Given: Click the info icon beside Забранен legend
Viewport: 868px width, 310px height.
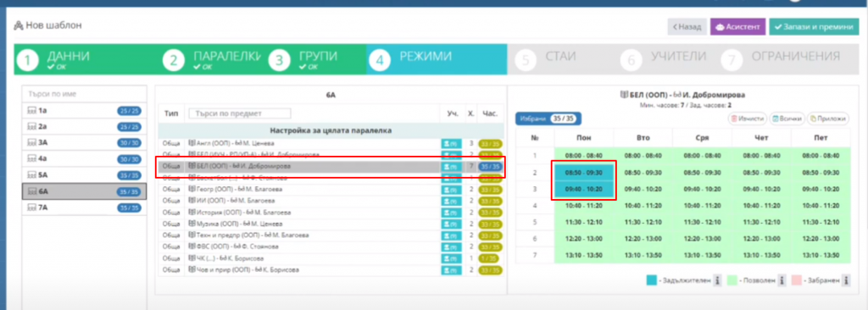Looking at the screenshot, I should point(846,281).
